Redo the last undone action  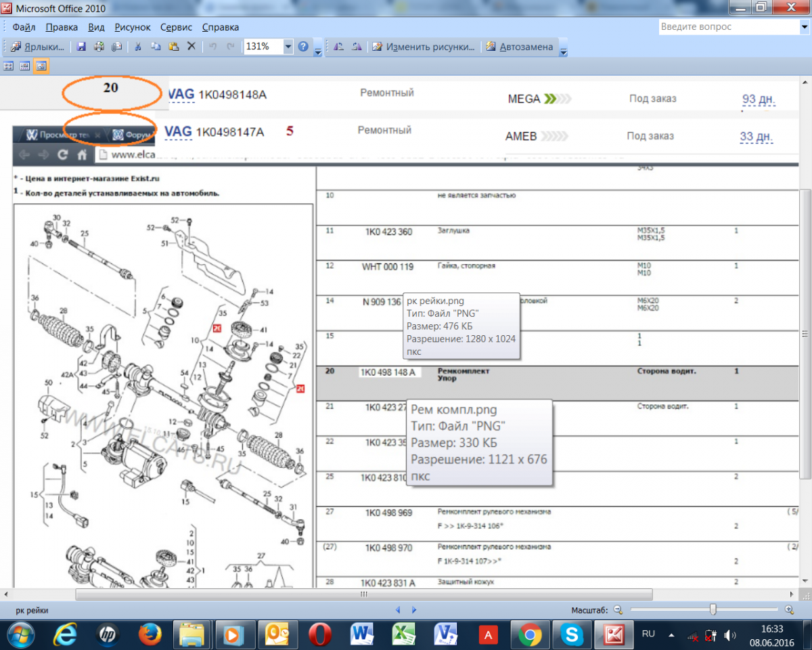click(x=231, y=47)
